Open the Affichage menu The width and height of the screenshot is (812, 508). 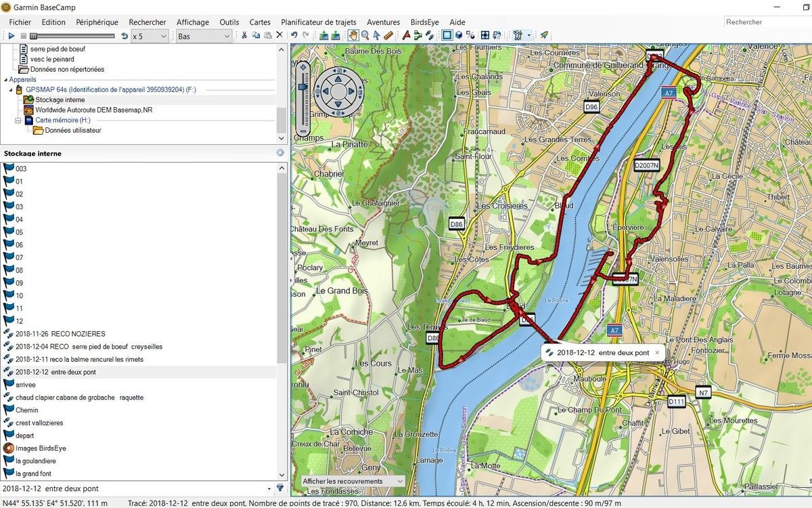click(x=193, y=22)
